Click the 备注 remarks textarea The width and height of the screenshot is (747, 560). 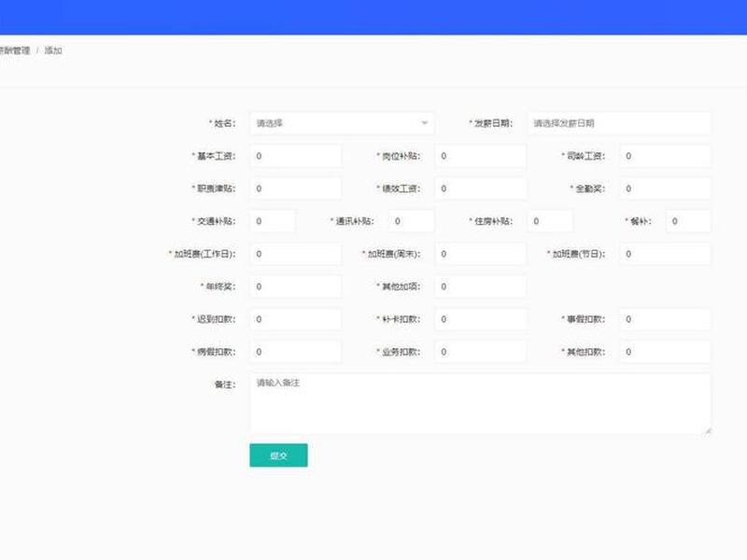pos(480,404)
